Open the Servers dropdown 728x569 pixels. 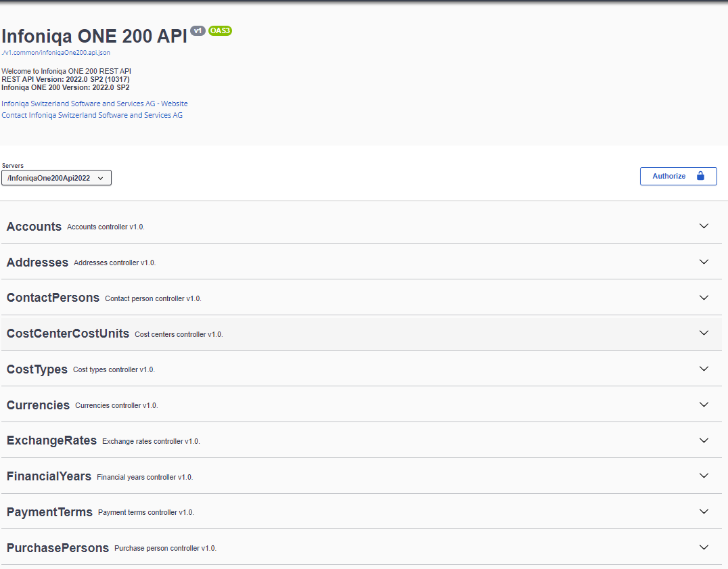pyautogui.click(x=56, y=178)
